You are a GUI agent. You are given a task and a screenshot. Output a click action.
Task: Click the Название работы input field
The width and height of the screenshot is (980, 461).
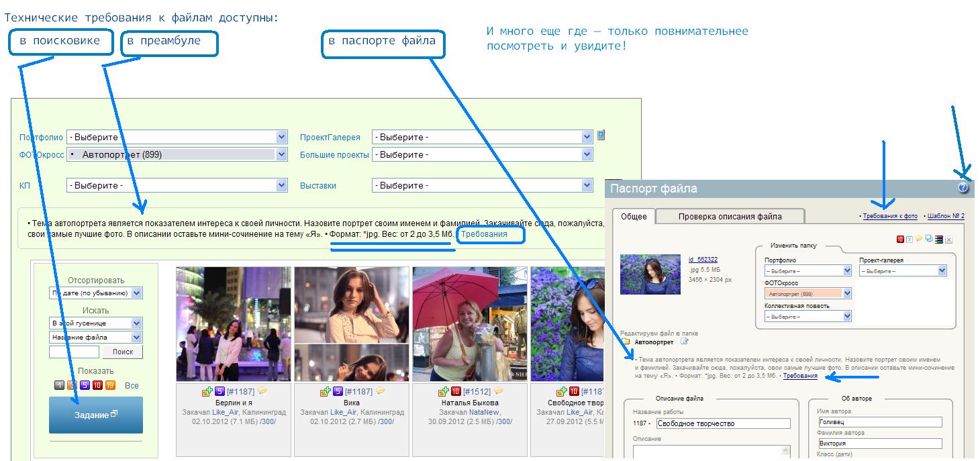click(723, 423)
